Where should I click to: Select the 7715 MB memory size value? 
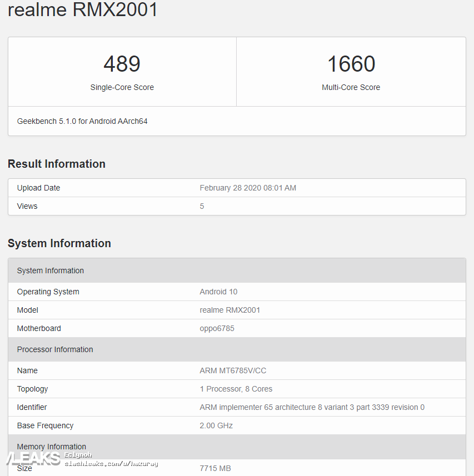(x=215, y=468)
